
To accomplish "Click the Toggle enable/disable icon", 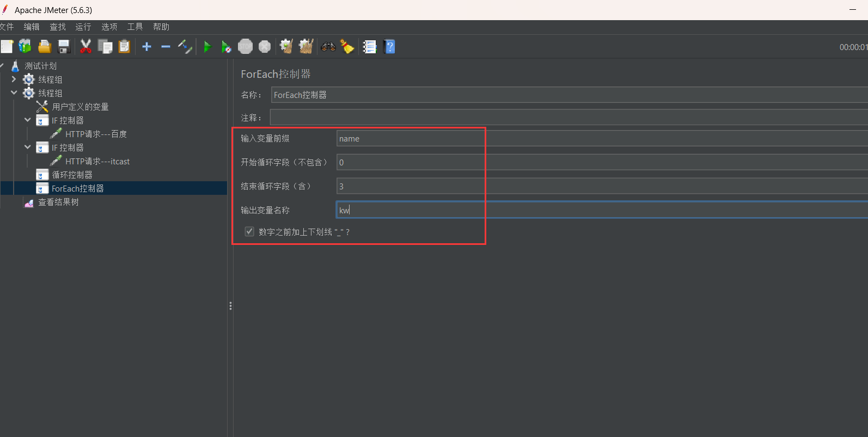I will point(185,47).
